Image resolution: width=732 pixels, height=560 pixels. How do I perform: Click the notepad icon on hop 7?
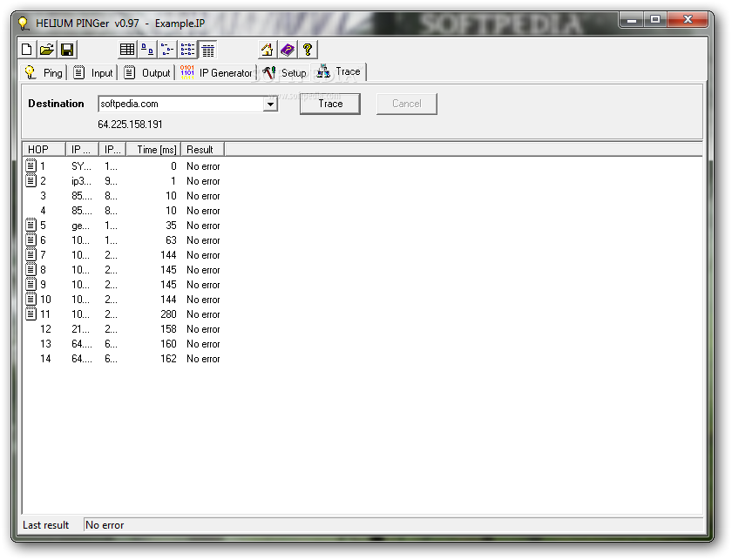30,254
